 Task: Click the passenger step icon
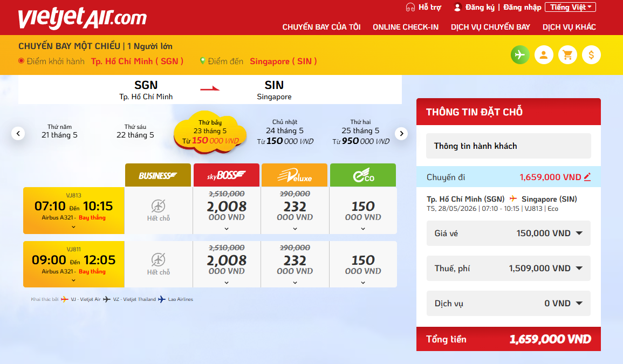coord(544,55)
